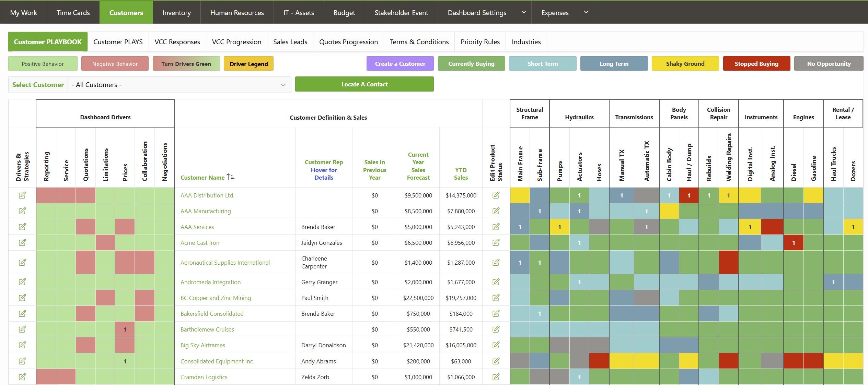
Task: Edit product status for Aeronautical Supplies International
Action: point(496,262)
